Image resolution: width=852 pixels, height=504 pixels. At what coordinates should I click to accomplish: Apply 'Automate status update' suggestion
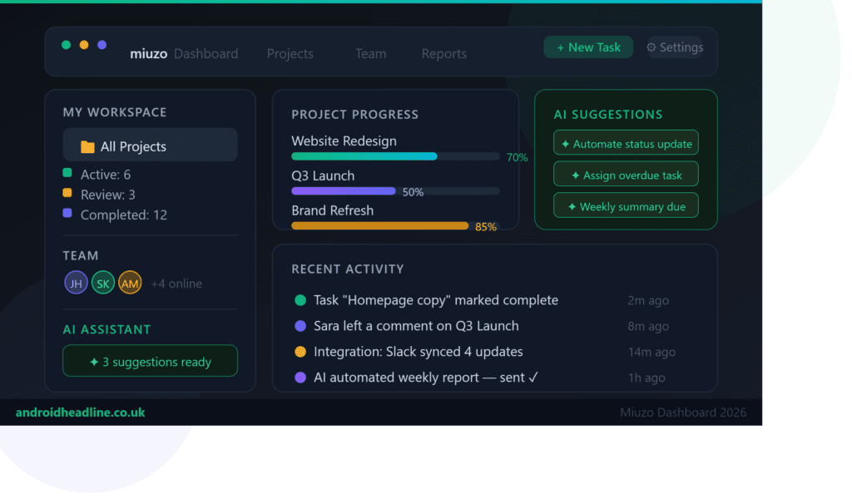[x=626, y=143]
